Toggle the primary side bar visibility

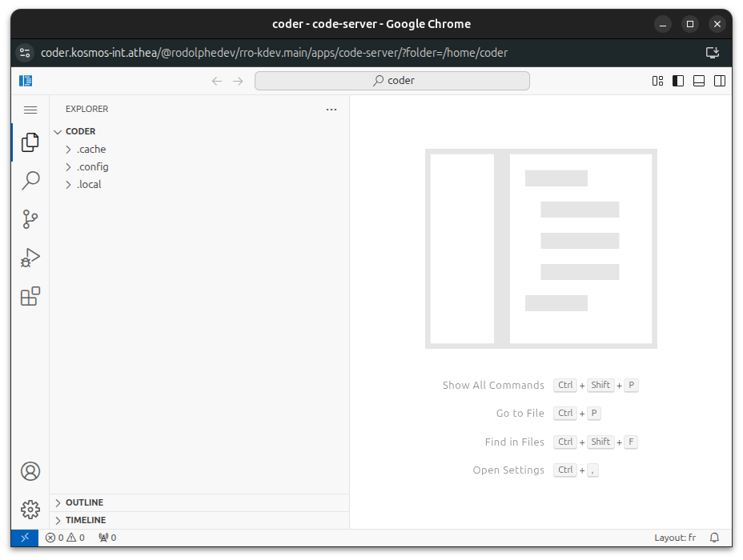pos(677,80)
